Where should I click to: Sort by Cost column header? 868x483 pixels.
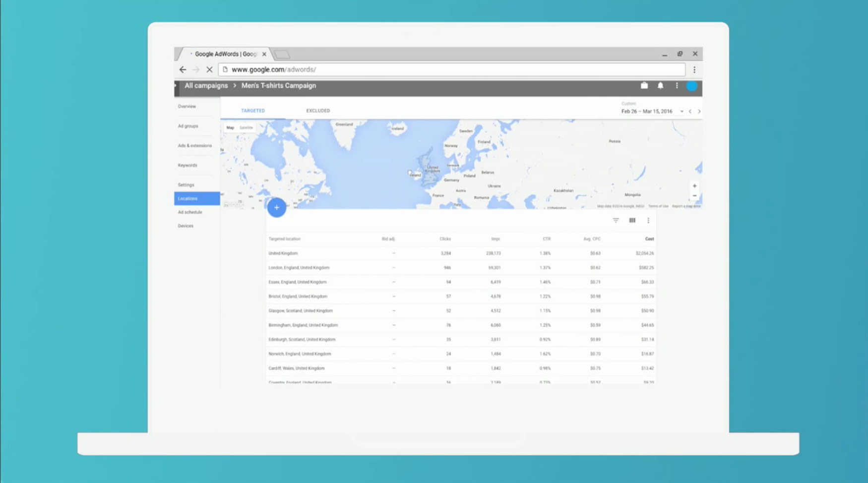(649, 239)
